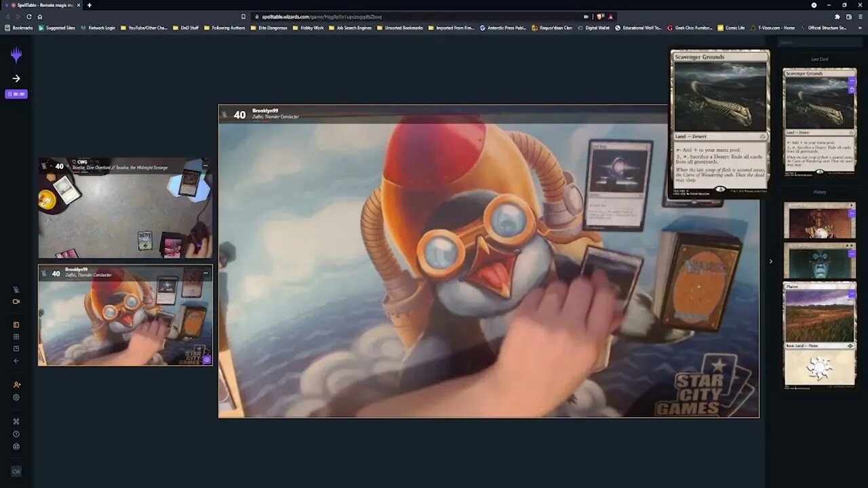
Task: Close the SpellTable browser tab
Action: tap(79, 5)
